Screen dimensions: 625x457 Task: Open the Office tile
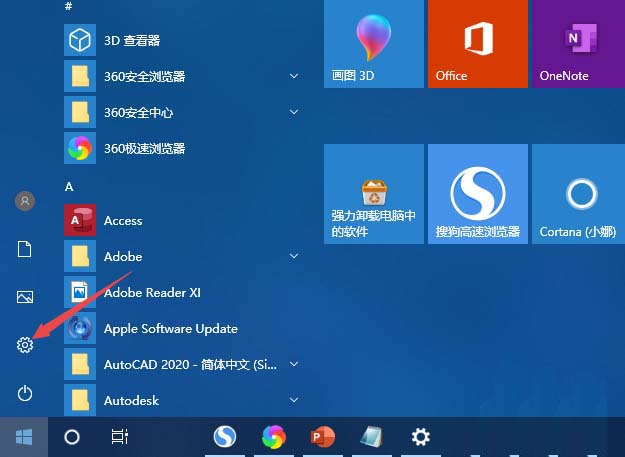point(478,44)
